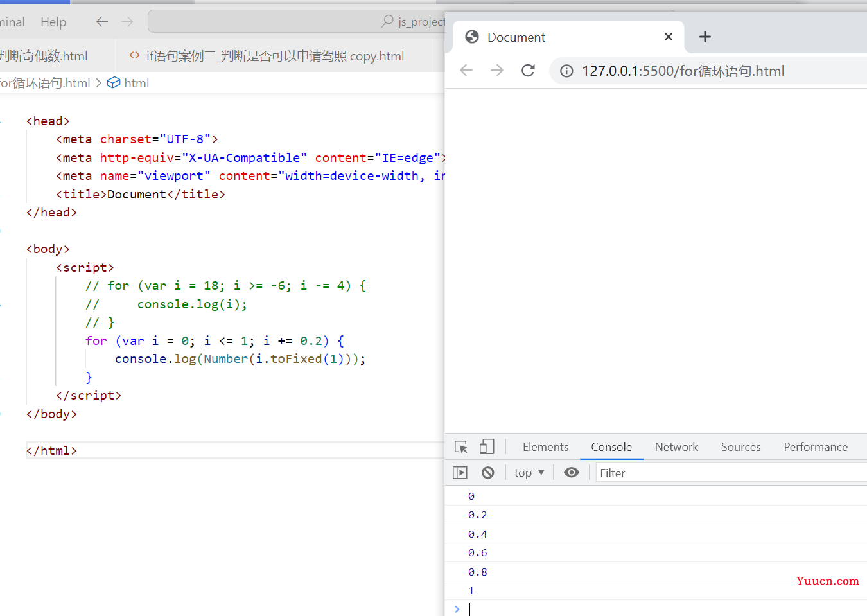Go forward in VS Code navigation history
Viewport: 867px width, 616px height.
click(127, 22)
